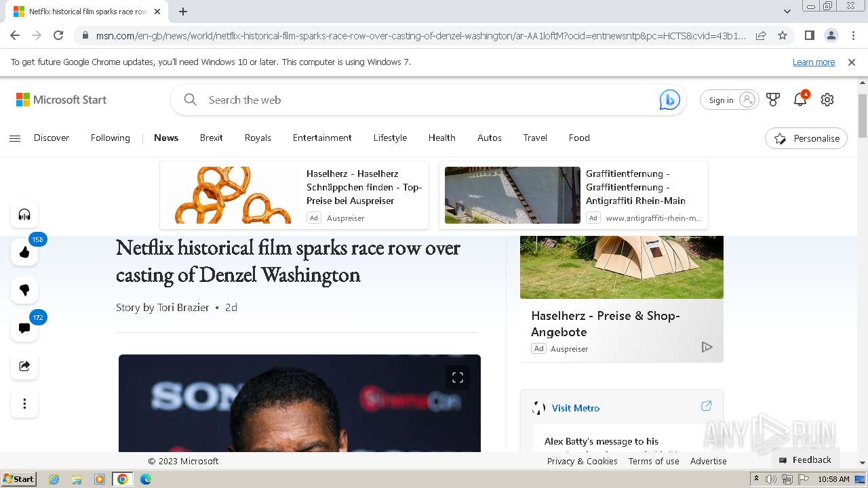
Task: Click the share this page icon in address bar
Action: click(761, 35)
